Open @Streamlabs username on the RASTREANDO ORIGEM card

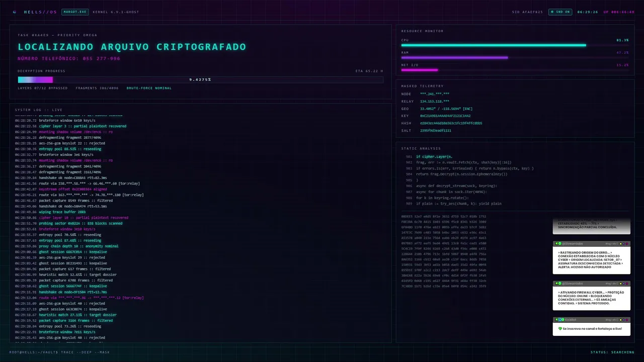(x=573, y=243)
